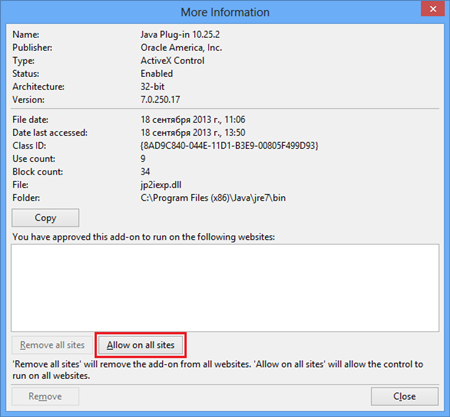This screenshot has height=417, width=450.
Task: Click the type value ActiveX Control
Action: [x=172, y=61]
